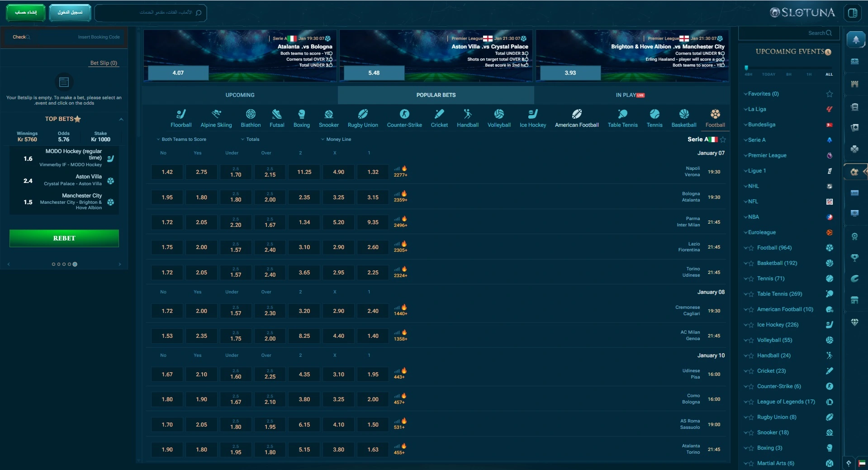Image resolution: width=868 pixels, height=470 pixels.
Task: Open statistics icon for Napoli Verona match
Action: click(x=397, y=168)
